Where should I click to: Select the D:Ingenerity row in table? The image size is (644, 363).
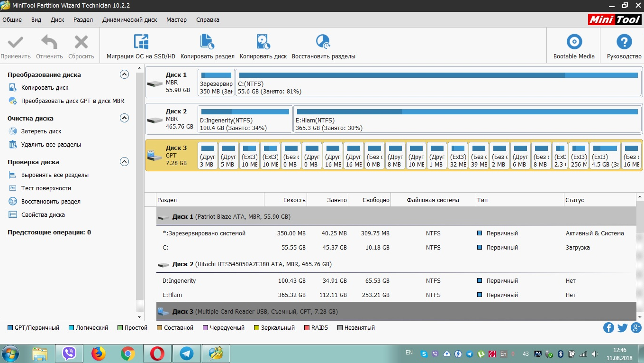click(396, 281)
